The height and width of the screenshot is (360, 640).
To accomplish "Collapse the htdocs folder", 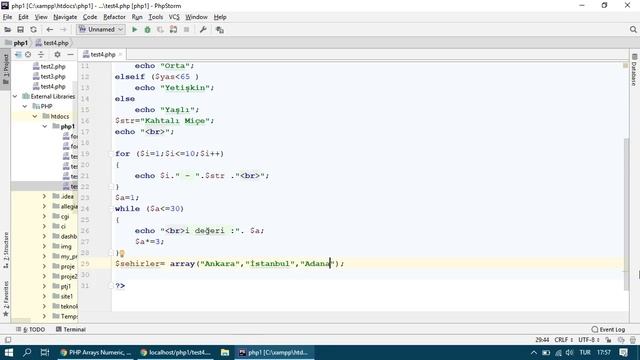I will [35, 116].
